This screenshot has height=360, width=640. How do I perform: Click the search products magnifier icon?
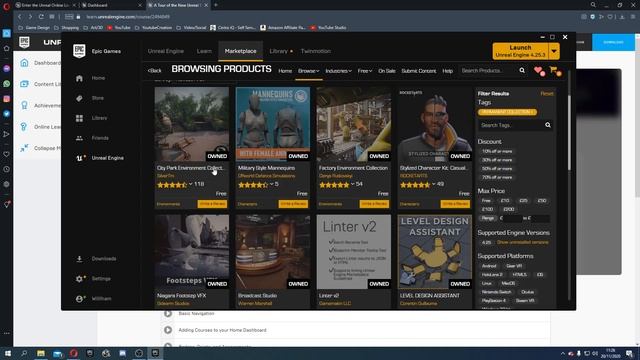522,71
